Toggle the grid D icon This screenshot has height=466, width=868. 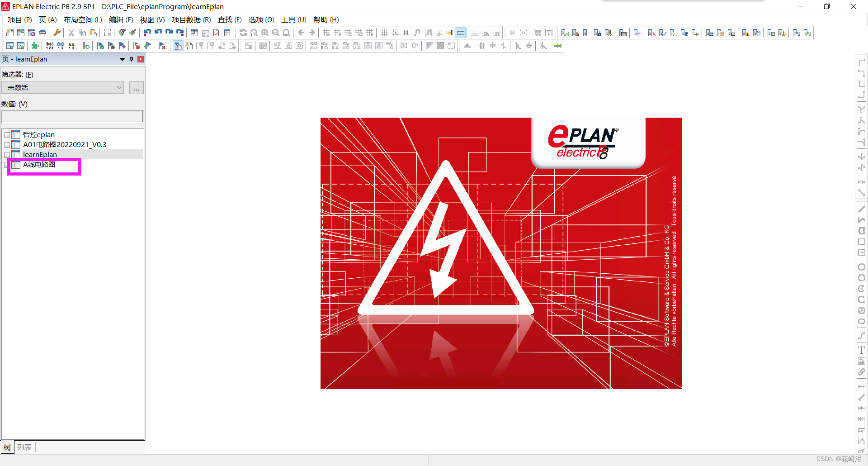coord(359,33)
